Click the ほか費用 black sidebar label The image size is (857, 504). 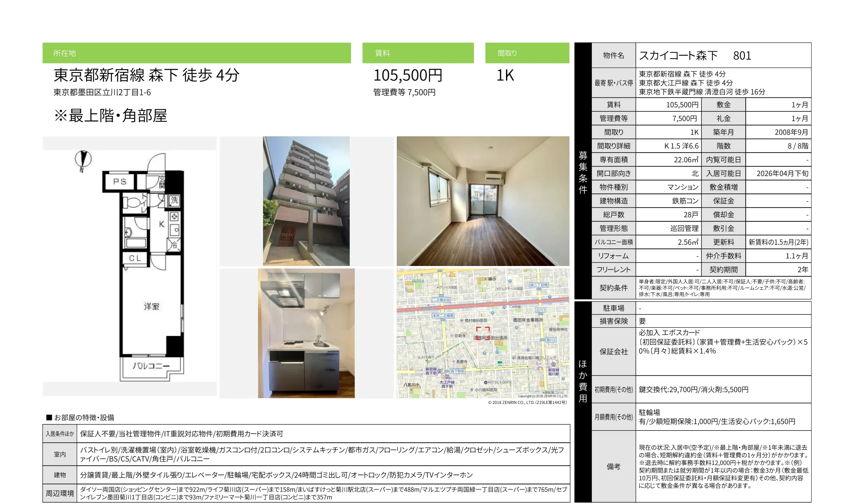pyautogui.click(x=583, y=381)
